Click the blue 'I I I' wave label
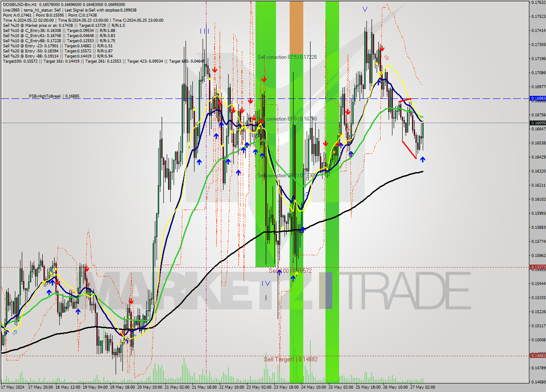546x392 pixels. [x=205, y=31]
